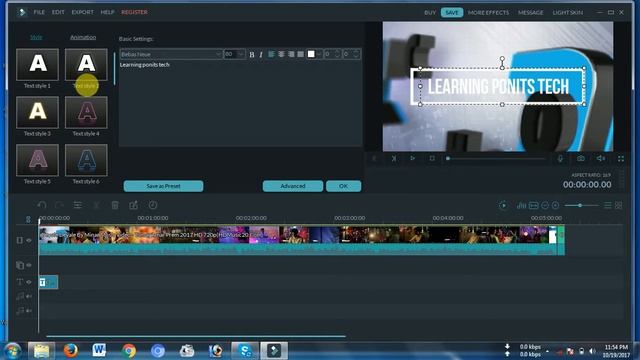Click the SAVE button in top bar
The image size is (640, 360).
pyautogui.click(x=452, y=13)
